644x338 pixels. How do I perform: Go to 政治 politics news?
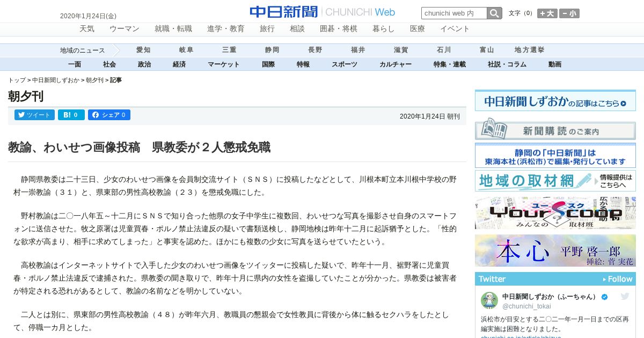coord(144,64)
